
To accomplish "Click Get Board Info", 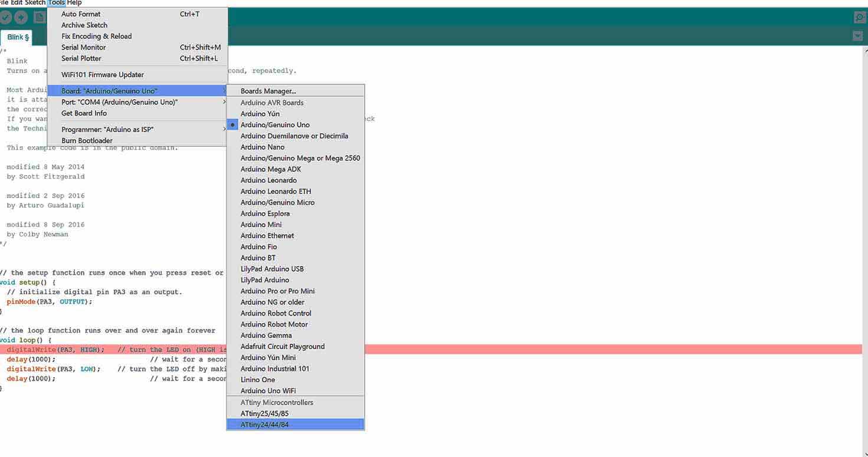I will click(x=137, y=114).
